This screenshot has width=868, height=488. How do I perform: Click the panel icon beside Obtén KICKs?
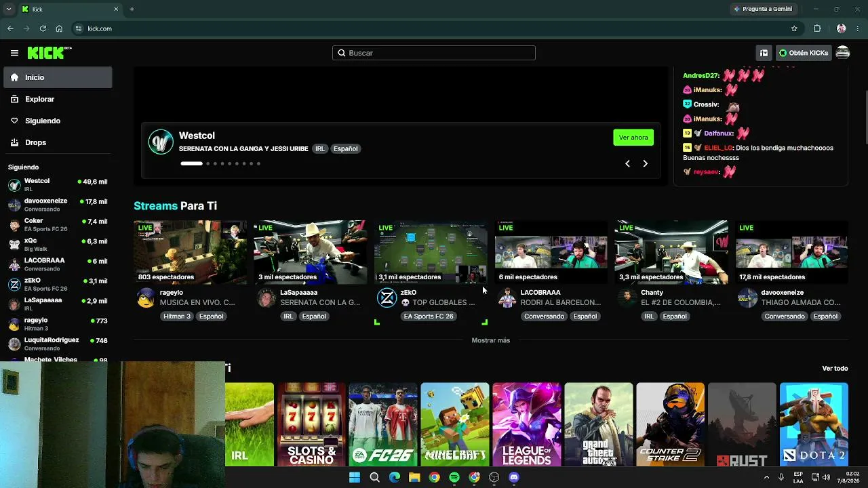(764, 53)
